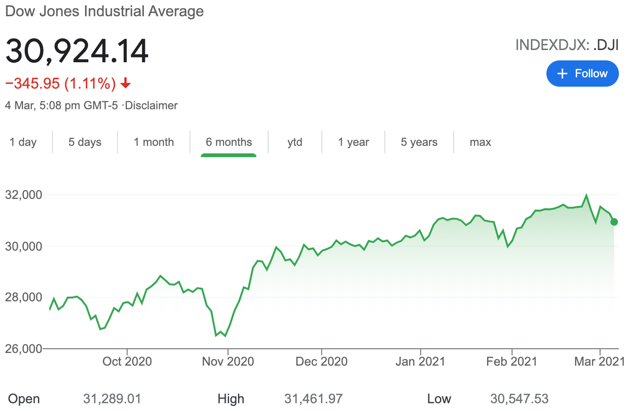The height and width of the screenshot is (411, 638).
Task: Click the 32,000 y-axis label
Action: 24,195
